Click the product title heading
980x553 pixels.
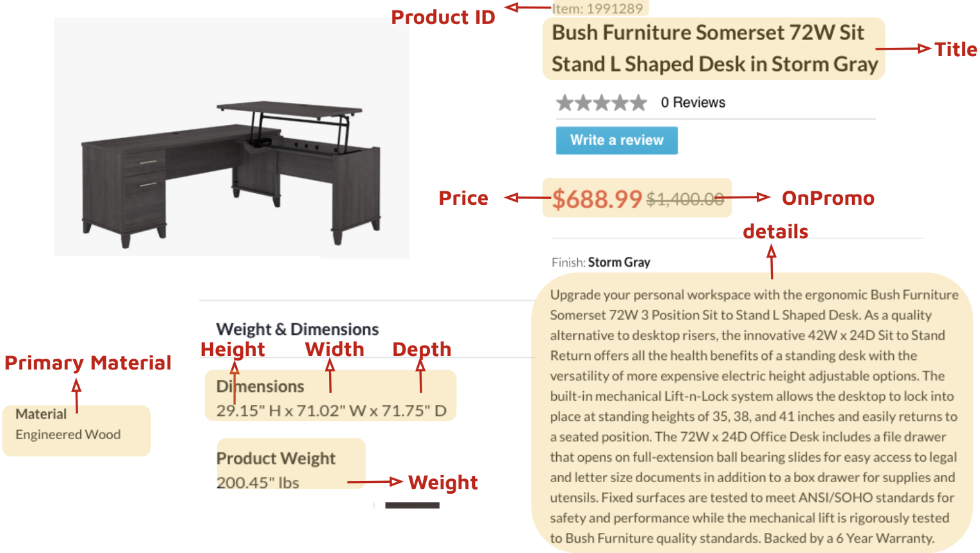[714, 49]
